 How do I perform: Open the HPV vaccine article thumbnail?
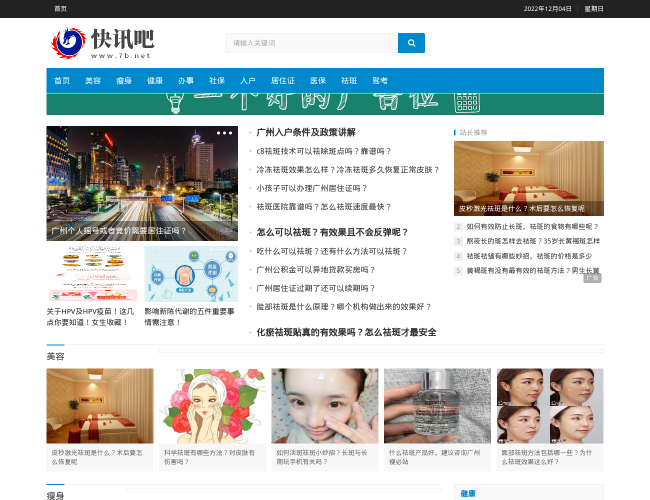pyautogui.click(x=92, y=273)
